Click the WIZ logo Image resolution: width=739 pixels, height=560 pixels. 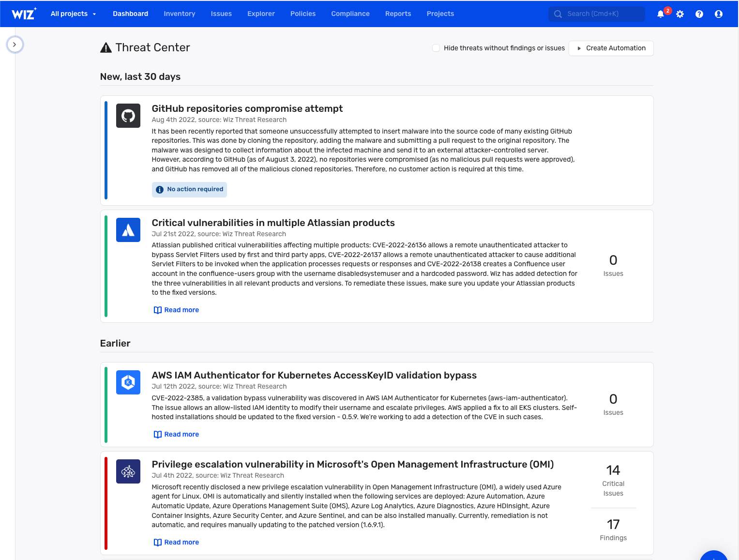(x=24, y=14)
